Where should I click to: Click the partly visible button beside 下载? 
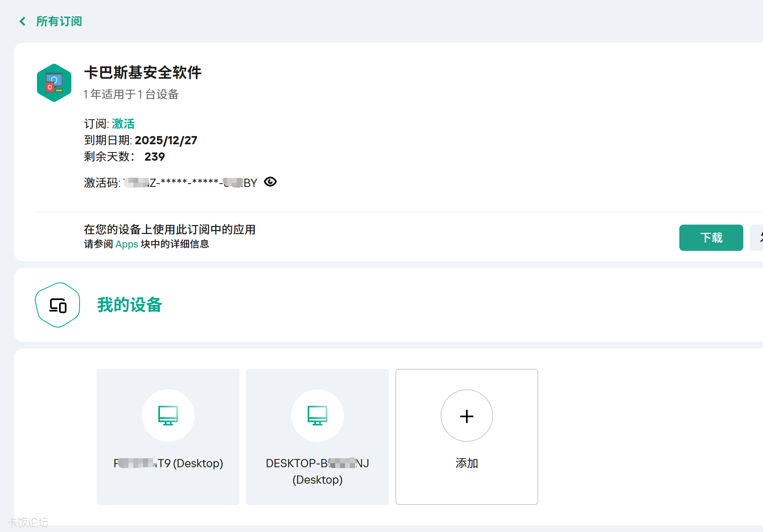(x=756, y=238)
